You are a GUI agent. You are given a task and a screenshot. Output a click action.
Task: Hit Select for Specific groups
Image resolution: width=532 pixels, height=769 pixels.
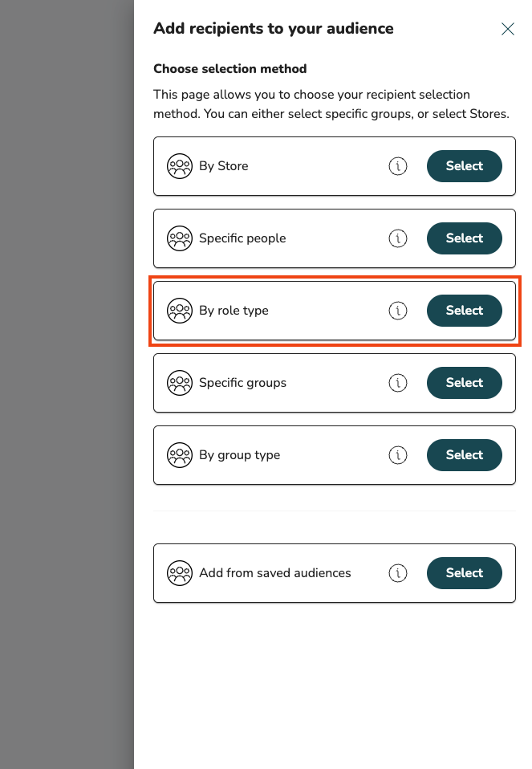coord(464,383)
